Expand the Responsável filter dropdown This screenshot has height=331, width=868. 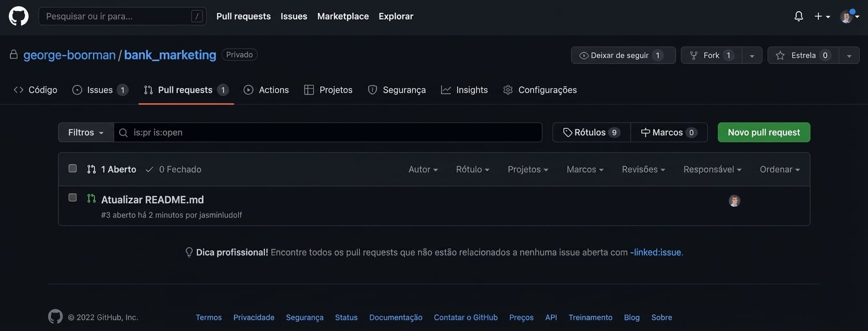[712, 169]
